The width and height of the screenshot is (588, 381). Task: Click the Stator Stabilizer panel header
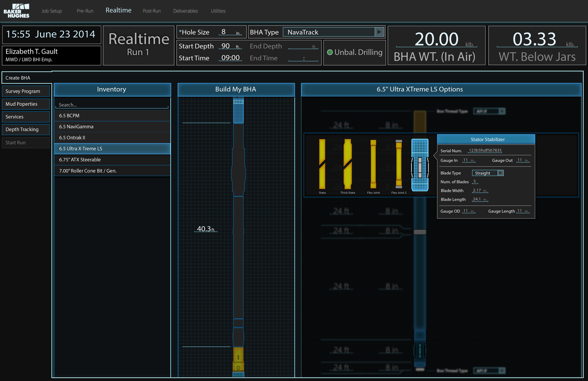click(486, 139)
